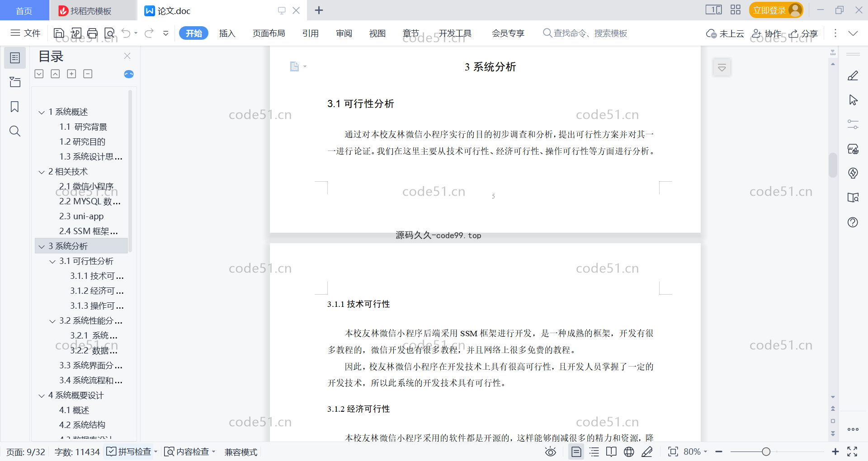Open the quick access toolbar customize dropdown
Viewport: 868px width, 461px height.
[x=166, y=33]
